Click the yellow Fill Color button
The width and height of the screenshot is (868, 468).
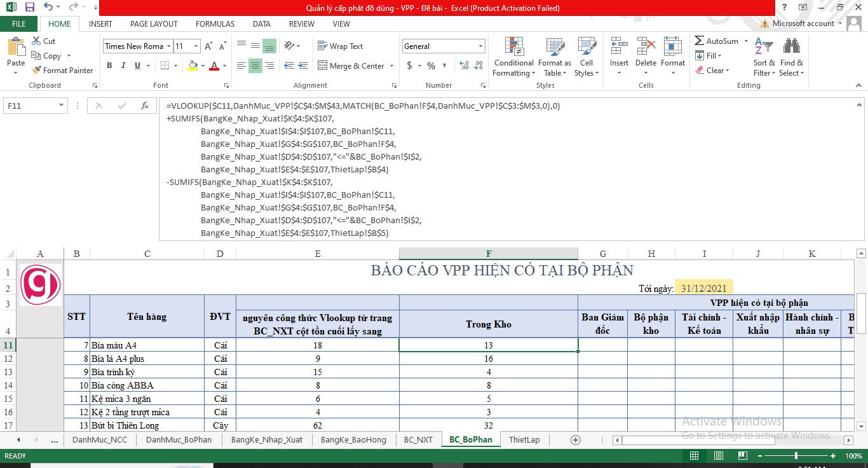tap(193, 65)
